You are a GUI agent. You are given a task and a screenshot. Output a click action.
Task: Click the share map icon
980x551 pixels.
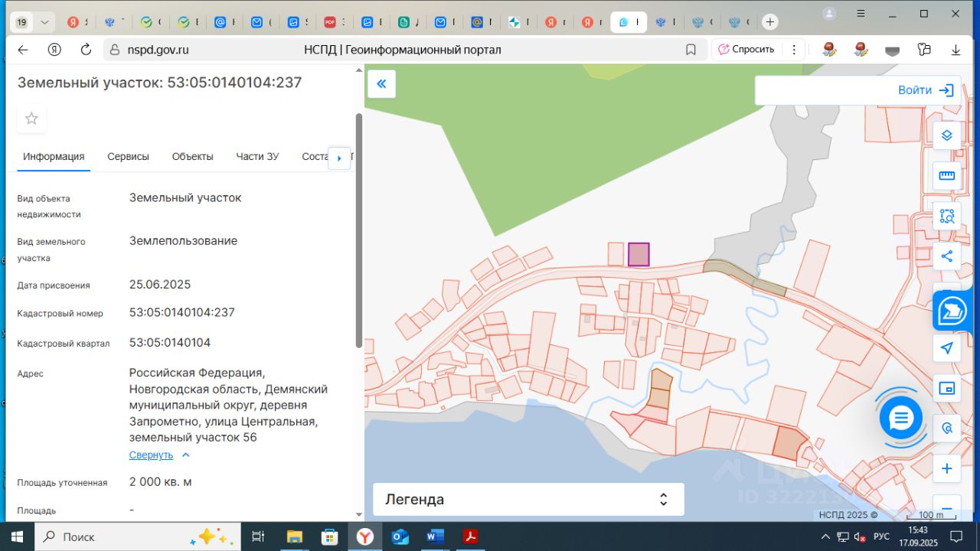[947, 256]
